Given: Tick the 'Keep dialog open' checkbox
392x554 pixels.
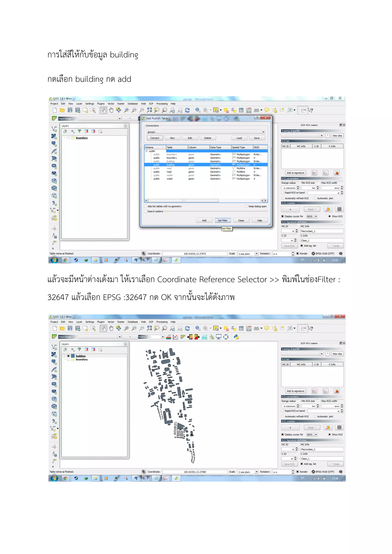Looking at the screenshot, I should 246,206.
